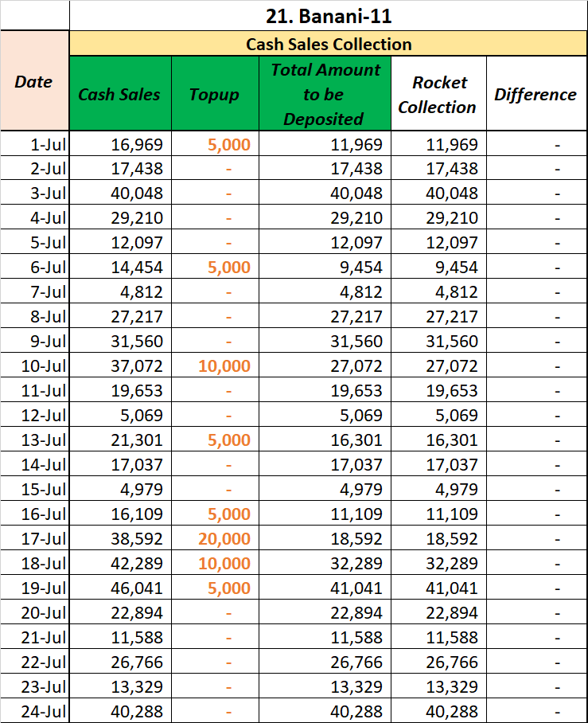
Task: Click the 7-Jul cash sales 4,812
Action: 120,292
